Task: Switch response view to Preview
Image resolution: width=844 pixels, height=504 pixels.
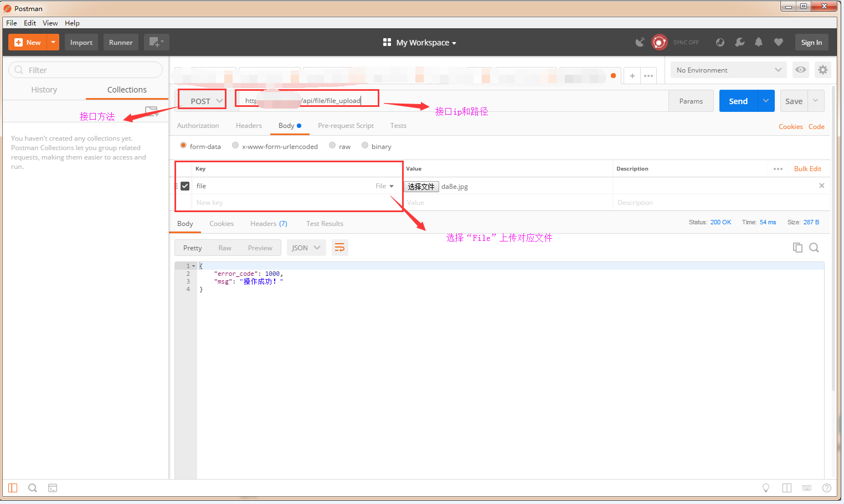Action: click(x=260, y=248)
